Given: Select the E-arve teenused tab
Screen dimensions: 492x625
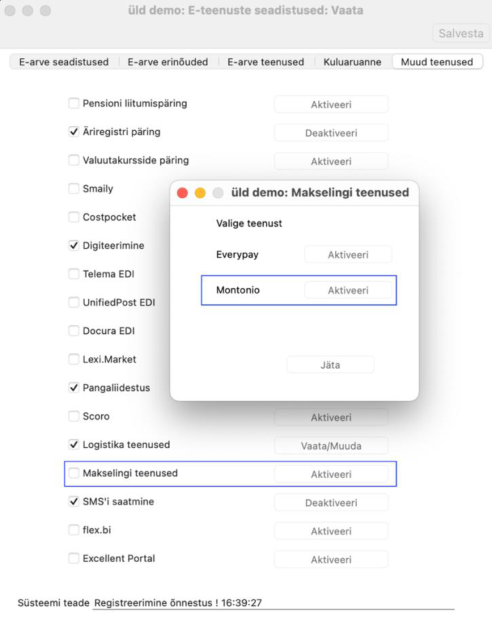Looking at the screenshot, I should [x=266, y=62].
